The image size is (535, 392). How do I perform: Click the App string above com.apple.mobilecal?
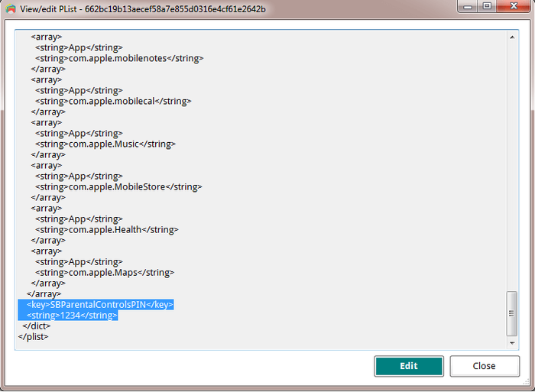(x=79, y=90)
